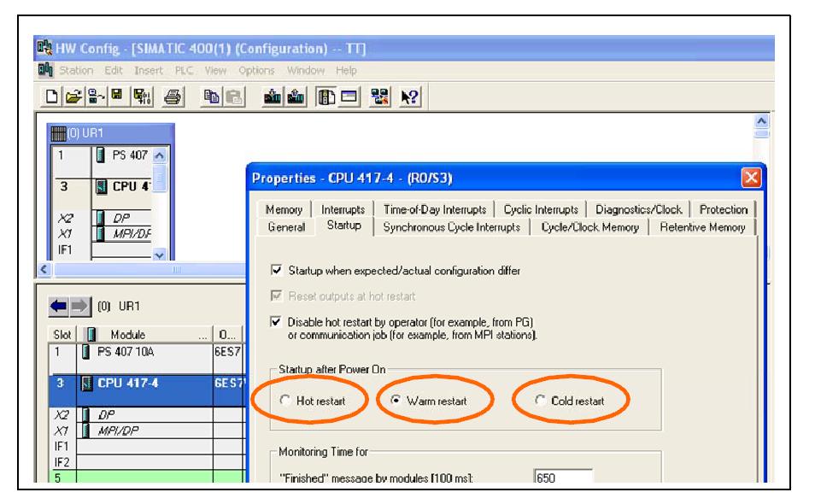Switch to the Synchronous Cycle Interrupts tab

[451, 227]
